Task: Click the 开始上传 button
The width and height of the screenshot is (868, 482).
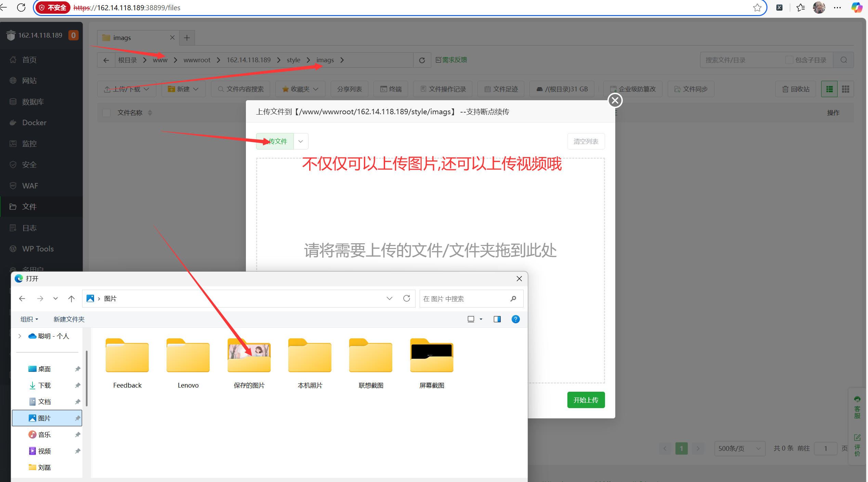Action: tap(586, 400)
